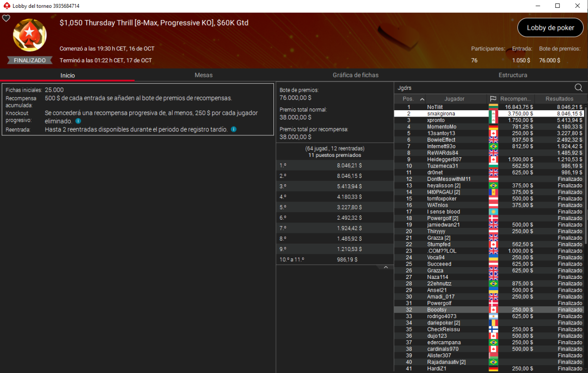Select player xpronto in the list

tap(436, 120)
